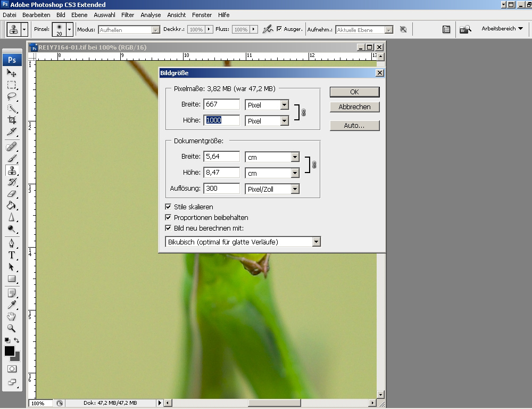Select the Horizontal Type tool
The image size is (532, 409).
click(x=12, y=255)
